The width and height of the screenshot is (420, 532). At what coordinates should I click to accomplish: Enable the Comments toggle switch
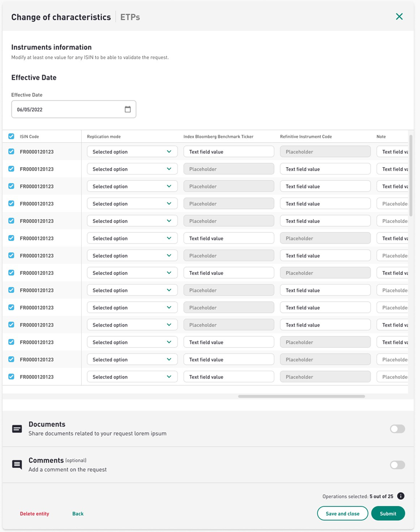pyautogui.click(x=397, y=465)
